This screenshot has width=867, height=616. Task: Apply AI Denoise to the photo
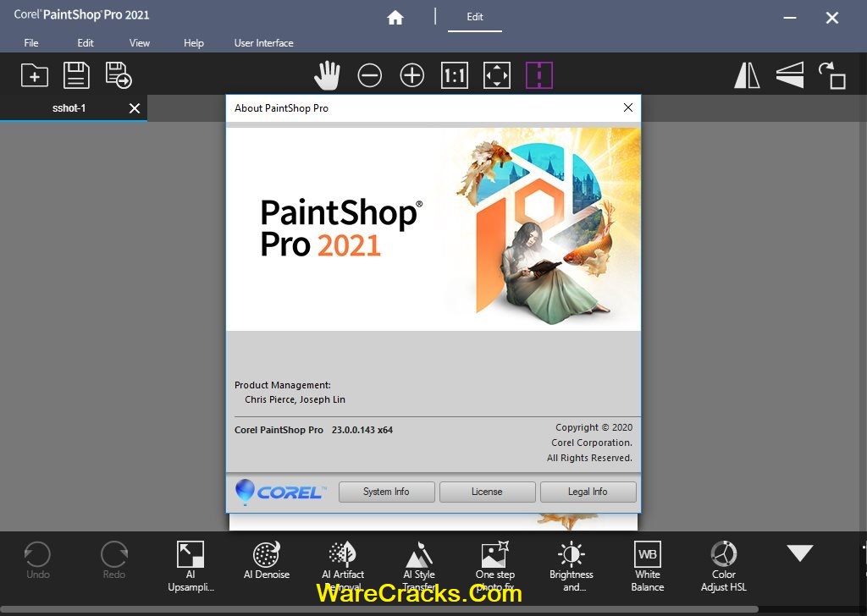coord(266,558)
